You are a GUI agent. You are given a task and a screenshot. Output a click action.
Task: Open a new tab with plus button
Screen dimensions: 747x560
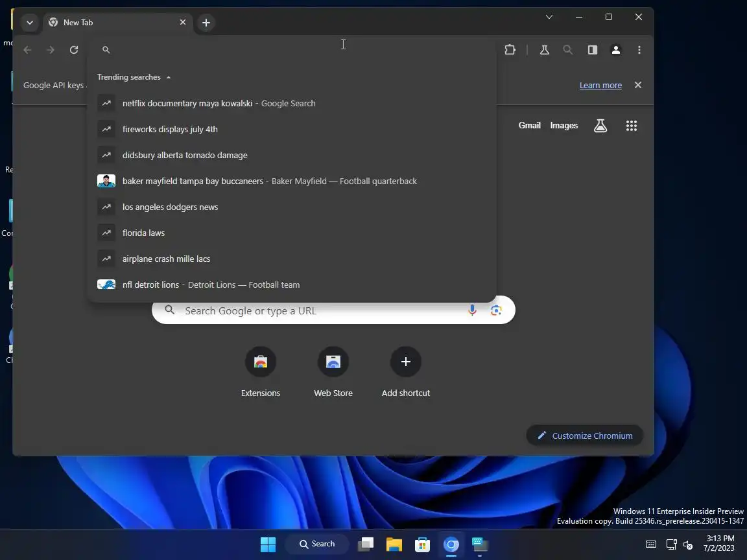pos(206,23)
